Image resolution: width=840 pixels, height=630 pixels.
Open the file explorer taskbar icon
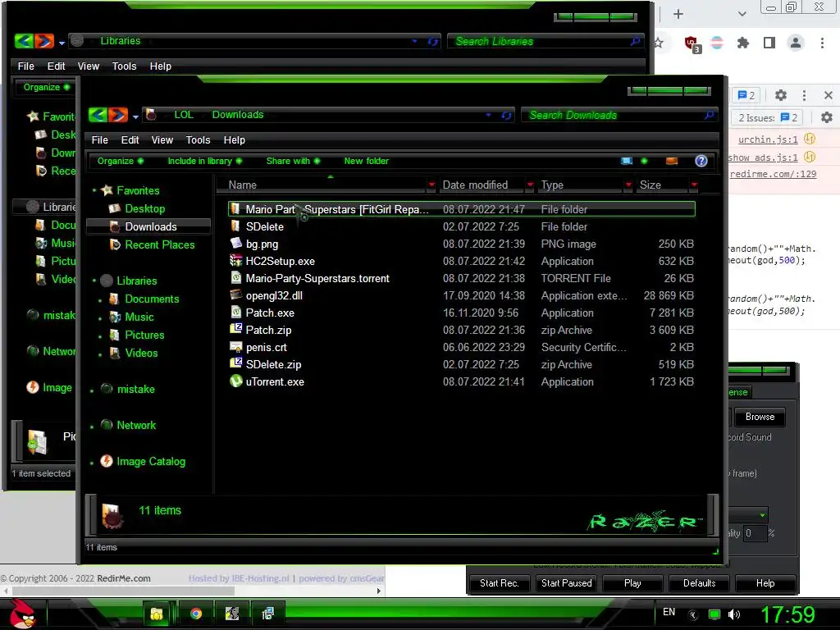(157, 614)
